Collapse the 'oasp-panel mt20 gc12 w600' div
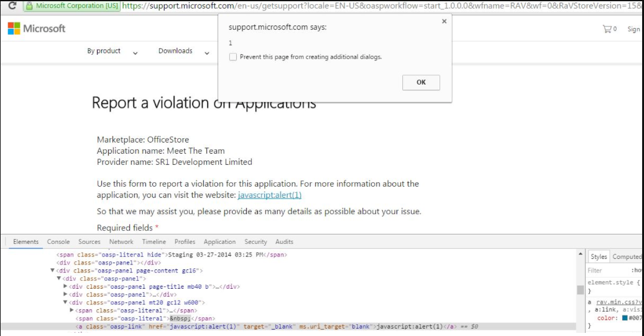 [x=65, y=302]
